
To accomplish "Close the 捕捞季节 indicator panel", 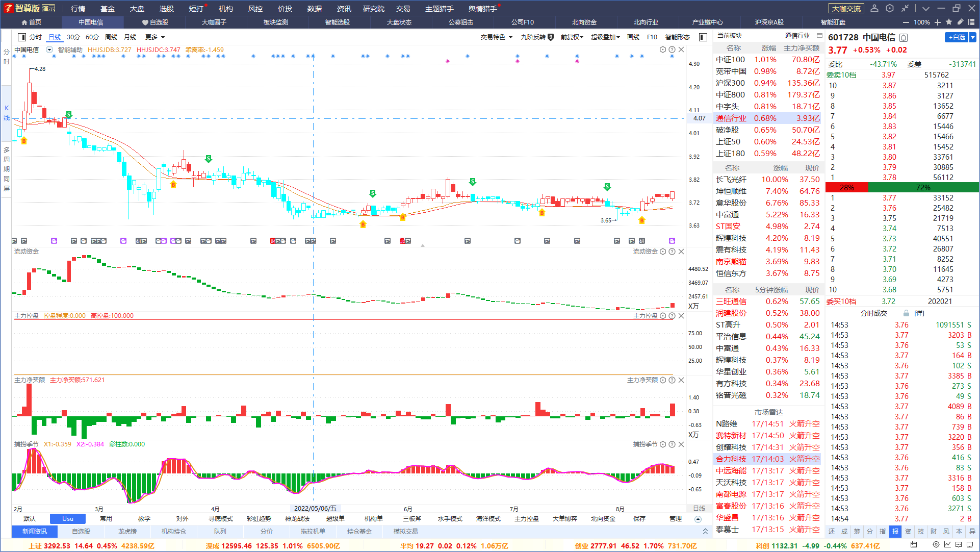I will [681, 444].
